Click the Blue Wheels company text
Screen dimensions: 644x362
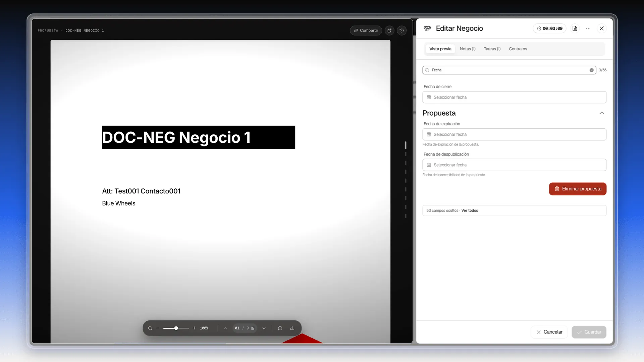[119, 203]
